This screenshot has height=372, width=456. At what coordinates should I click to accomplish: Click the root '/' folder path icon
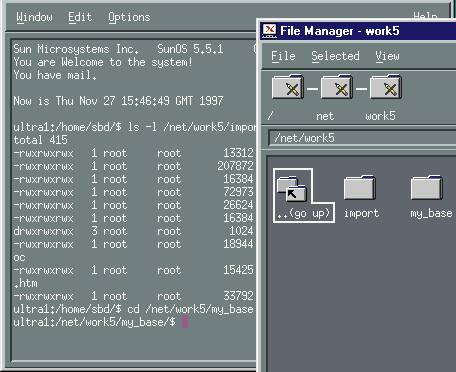[x=288, y=87]
